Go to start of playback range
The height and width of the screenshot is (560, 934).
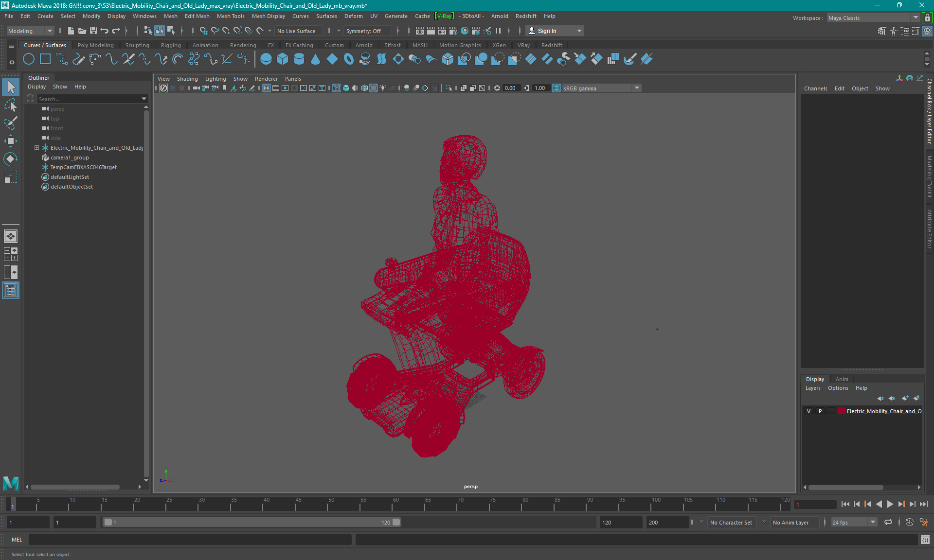point(845,504)
